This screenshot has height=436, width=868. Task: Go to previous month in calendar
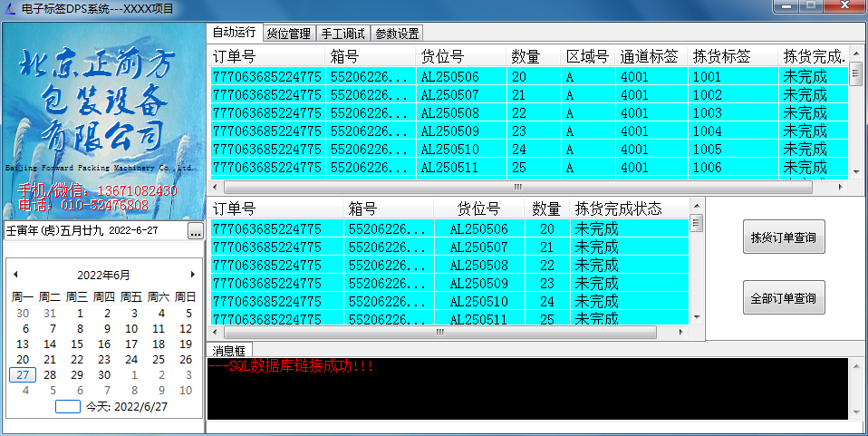tap(15, 275)
